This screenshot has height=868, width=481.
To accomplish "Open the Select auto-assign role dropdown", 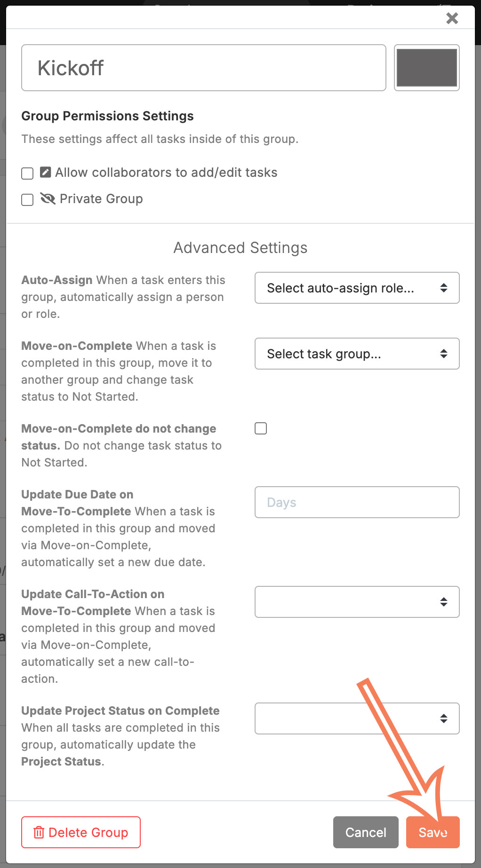I will [357, 288].
